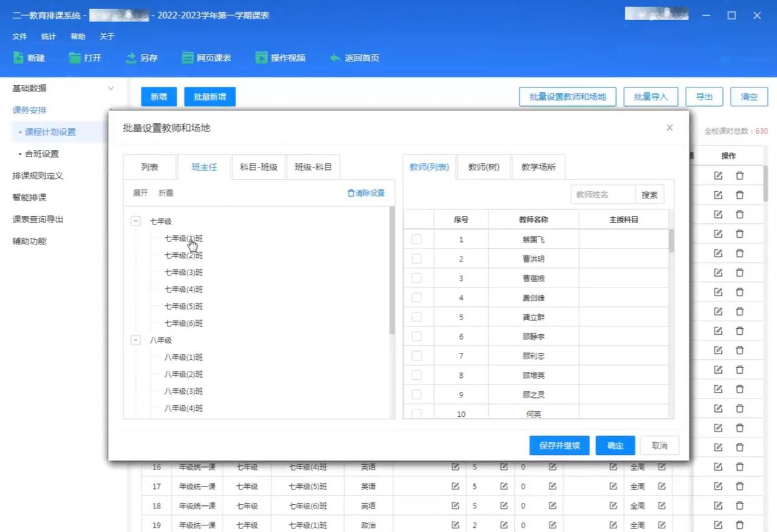This screenshot has width=777, height=532.
Task: Open the 统计 menu
Action: coord(49,37)
